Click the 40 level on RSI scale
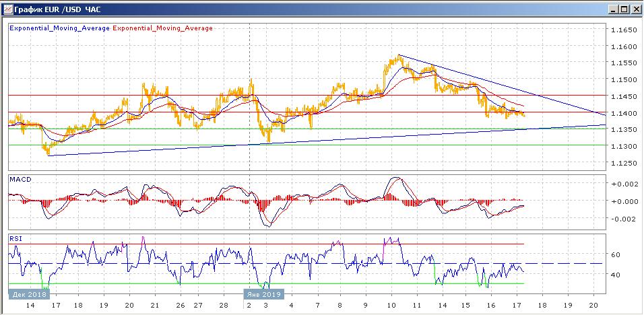Screen dimensions: 644x315 pos(615,275)
